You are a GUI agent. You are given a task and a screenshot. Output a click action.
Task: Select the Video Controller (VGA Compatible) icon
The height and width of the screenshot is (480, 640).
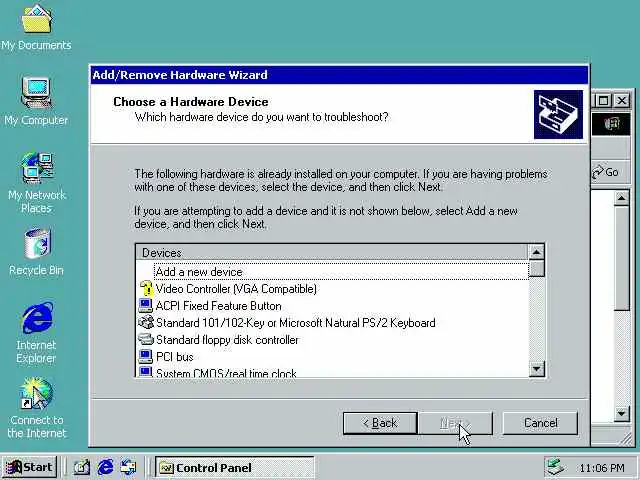click(x=146, y=289)
